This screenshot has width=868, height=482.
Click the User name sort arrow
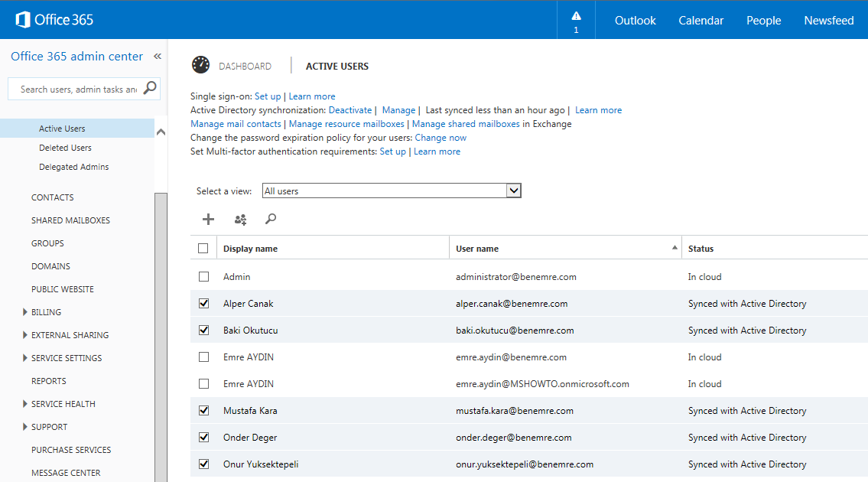coord(675,248)
